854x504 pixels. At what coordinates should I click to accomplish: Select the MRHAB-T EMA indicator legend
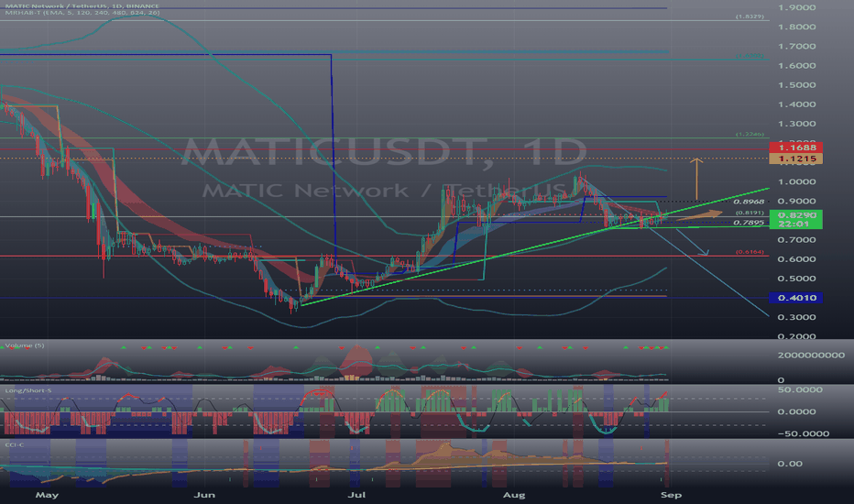82,12
